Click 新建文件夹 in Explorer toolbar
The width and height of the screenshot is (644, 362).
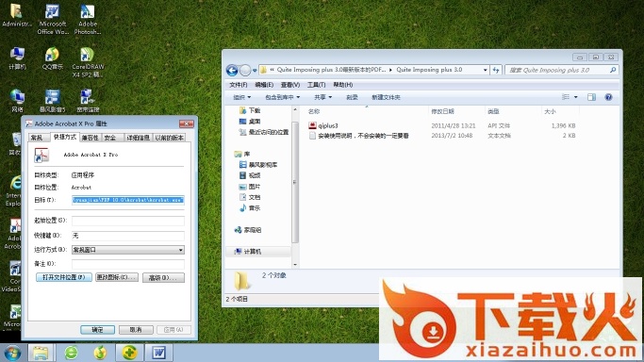tap(386, 97)
